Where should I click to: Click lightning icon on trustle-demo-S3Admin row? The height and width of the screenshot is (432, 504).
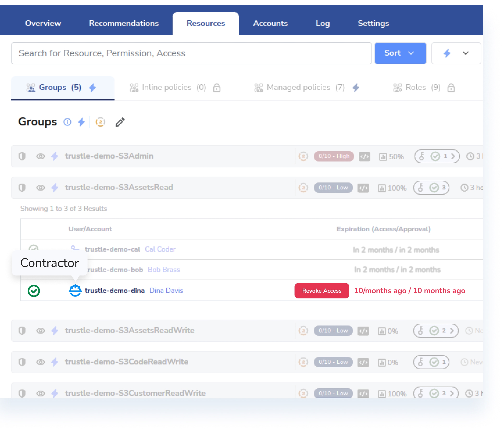[55, 156]
